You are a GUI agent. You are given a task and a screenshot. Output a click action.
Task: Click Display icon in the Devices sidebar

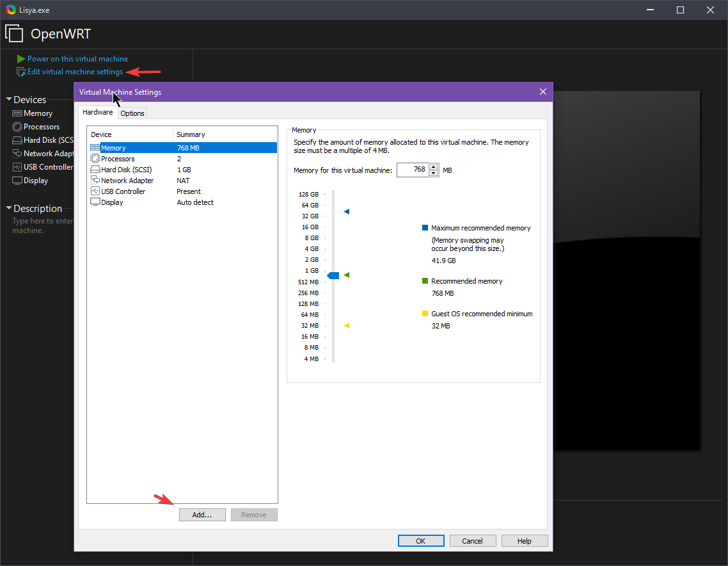(17, 181)
